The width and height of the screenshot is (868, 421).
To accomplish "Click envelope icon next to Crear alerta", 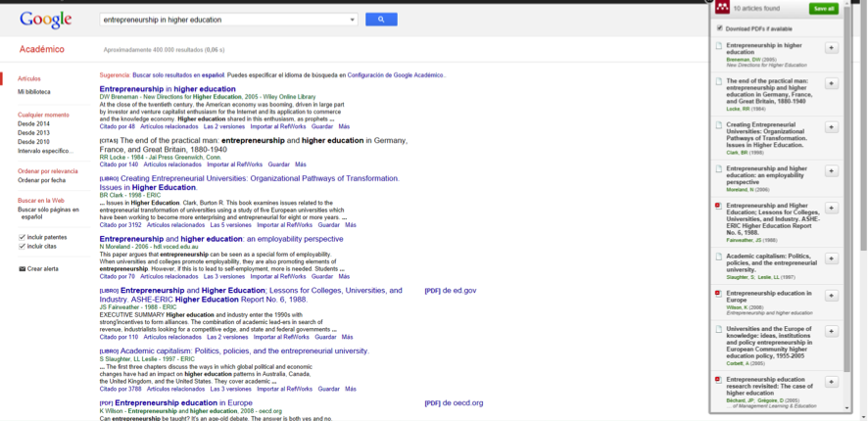I will (x=22, y=269).
